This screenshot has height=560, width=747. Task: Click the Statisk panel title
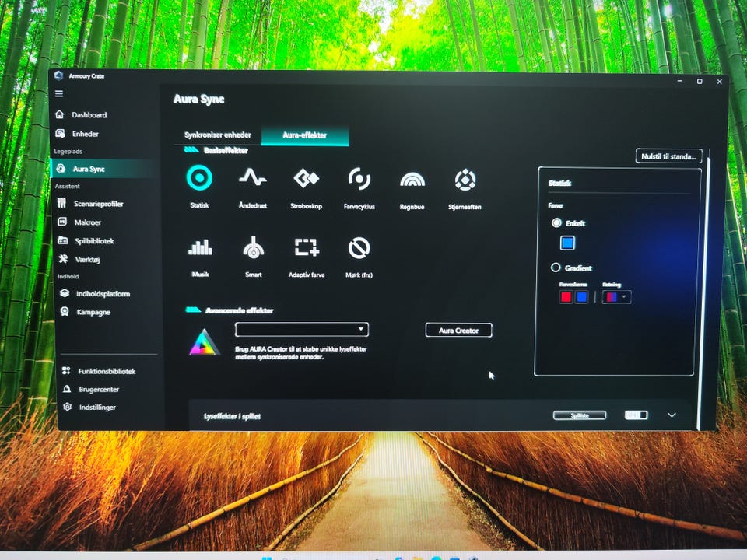559,184
